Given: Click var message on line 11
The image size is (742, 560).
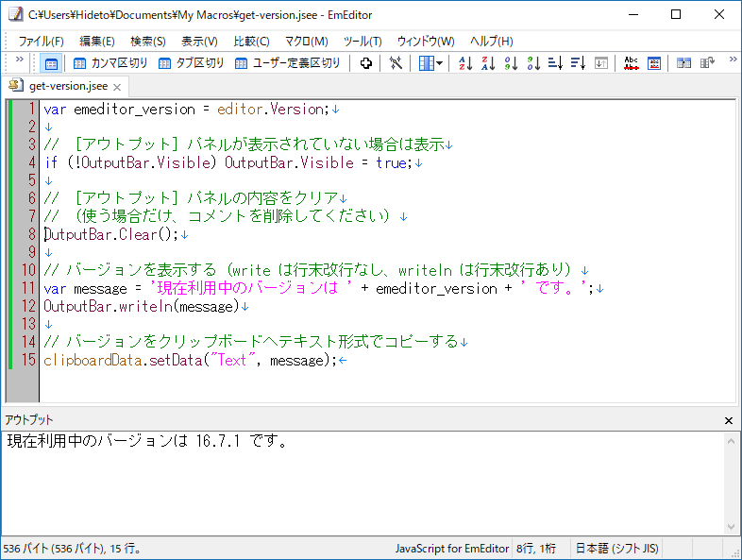Looking at the screenshot, I should [85, 288].
